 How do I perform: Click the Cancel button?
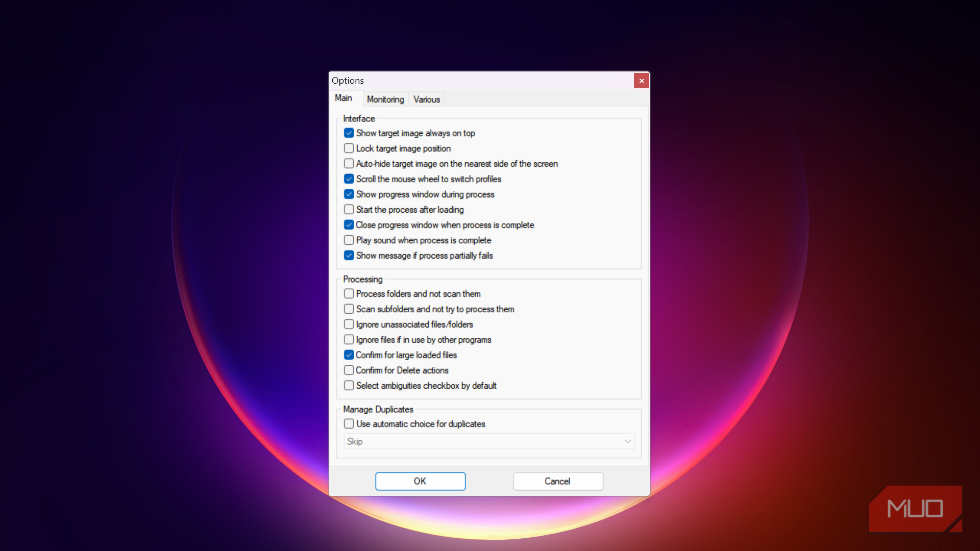558,481
